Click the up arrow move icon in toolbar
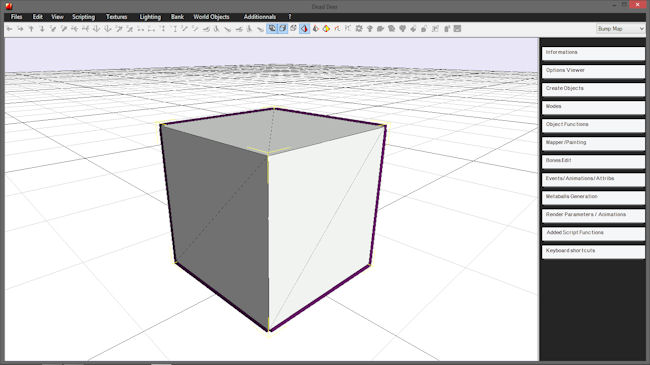 click(x=31, y=29)
